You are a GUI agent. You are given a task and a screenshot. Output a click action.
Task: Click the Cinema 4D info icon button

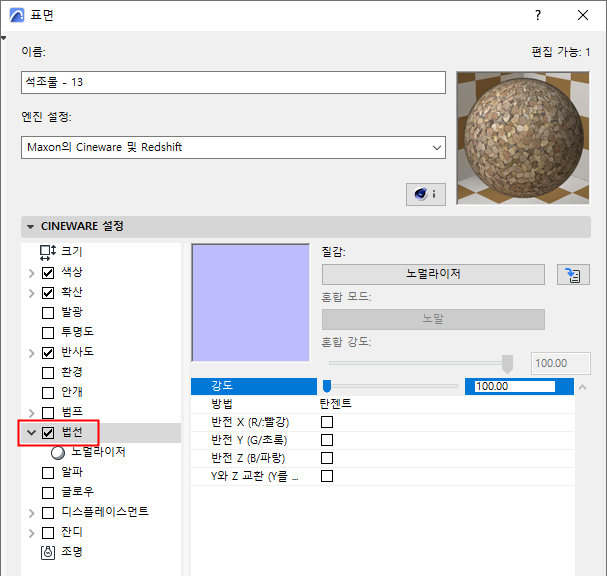[425, 194]
